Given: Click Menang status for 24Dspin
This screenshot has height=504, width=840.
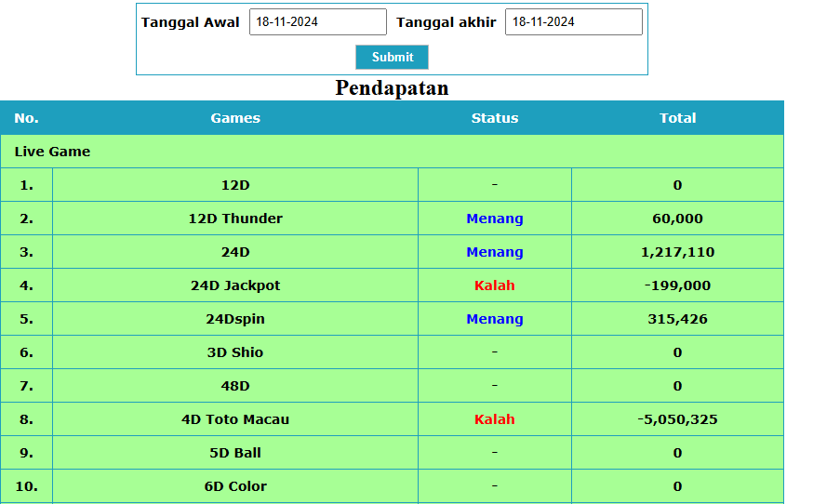Looking at the screenshot, I should click(x=495, y=319).
